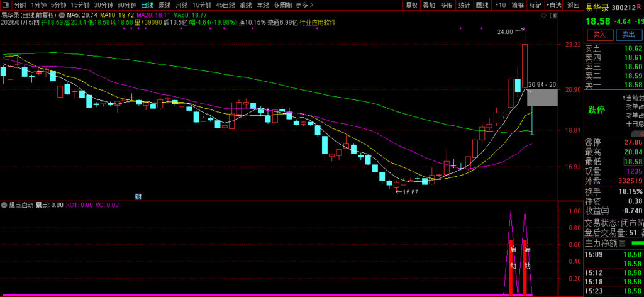This screenshot has height=297, width=644.
Task: Click the 财 finance marker on chart
Action: point(138,197)
